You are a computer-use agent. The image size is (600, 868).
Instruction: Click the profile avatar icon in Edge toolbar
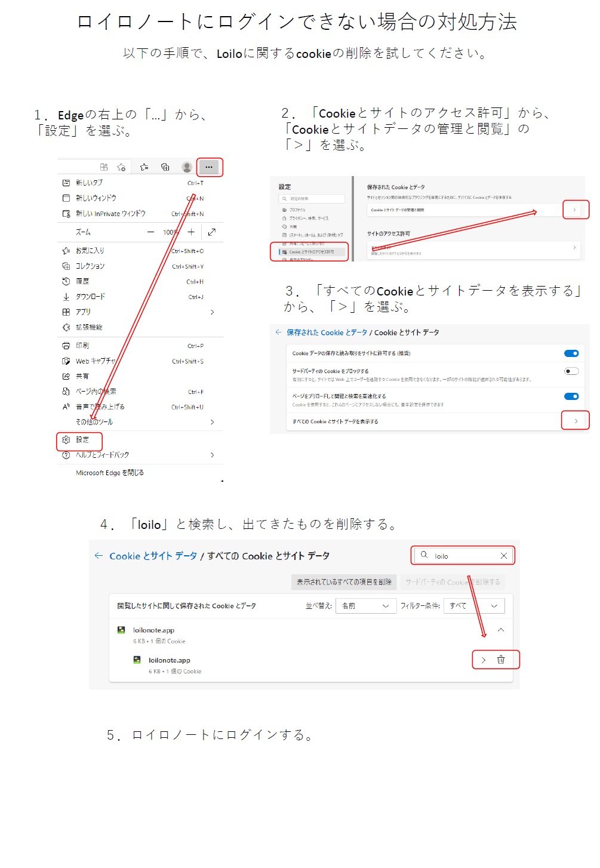click(x=187, y=167)
